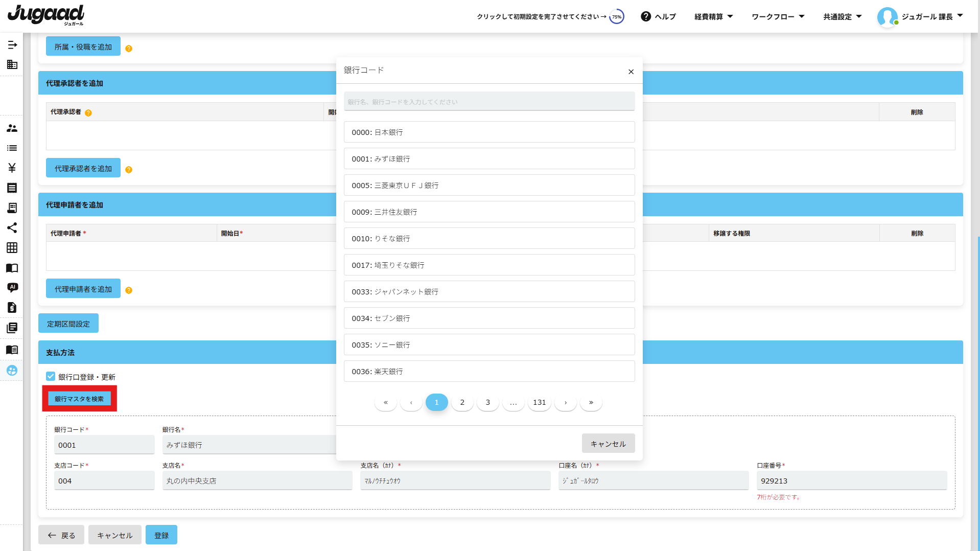Screen dimensions: 980x551
Task: Click the yen currency sidebar icon
Action: [12, 168]
